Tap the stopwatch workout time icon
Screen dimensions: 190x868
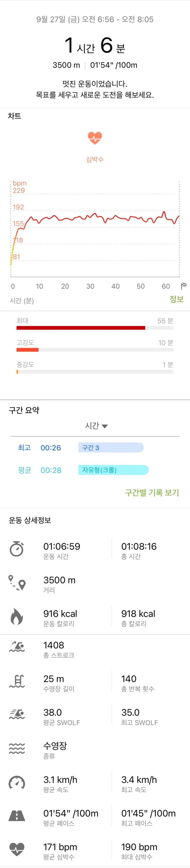(x=17, y=549)
